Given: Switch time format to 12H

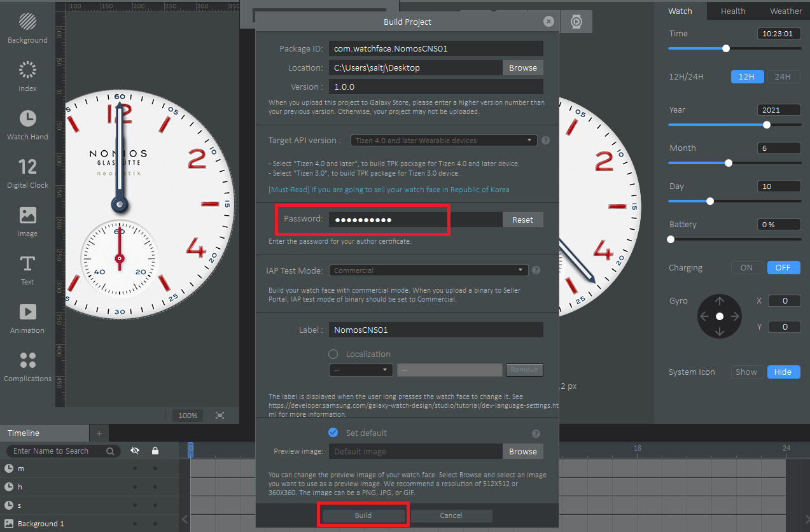Looking at the screenshot, I should click(x=746, y=77).
